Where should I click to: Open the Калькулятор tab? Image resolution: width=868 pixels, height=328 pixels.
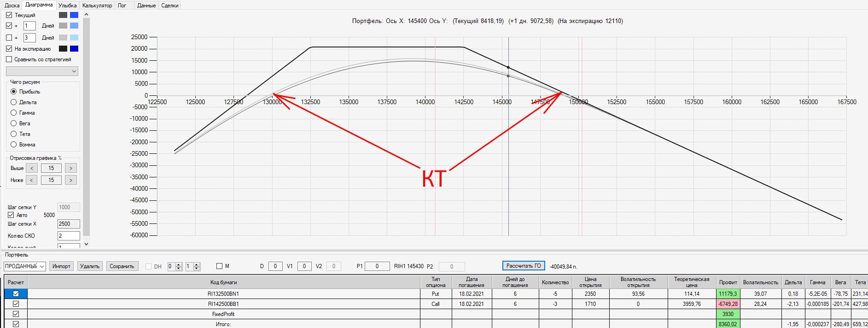tap(97, 6)
